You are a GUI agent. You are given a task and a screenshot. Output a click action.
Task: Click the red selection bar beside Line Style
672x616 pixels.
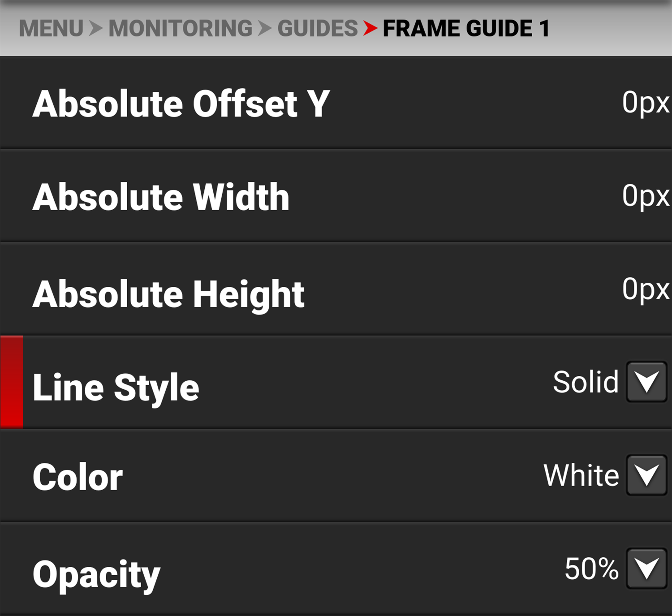tap(12, 382)
